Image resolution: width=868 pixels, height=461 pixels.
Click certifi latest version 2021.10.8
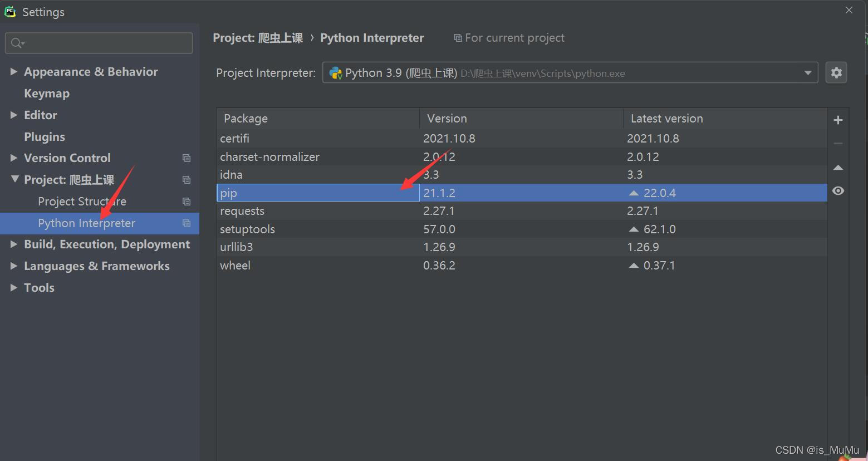tap(653, 139)
